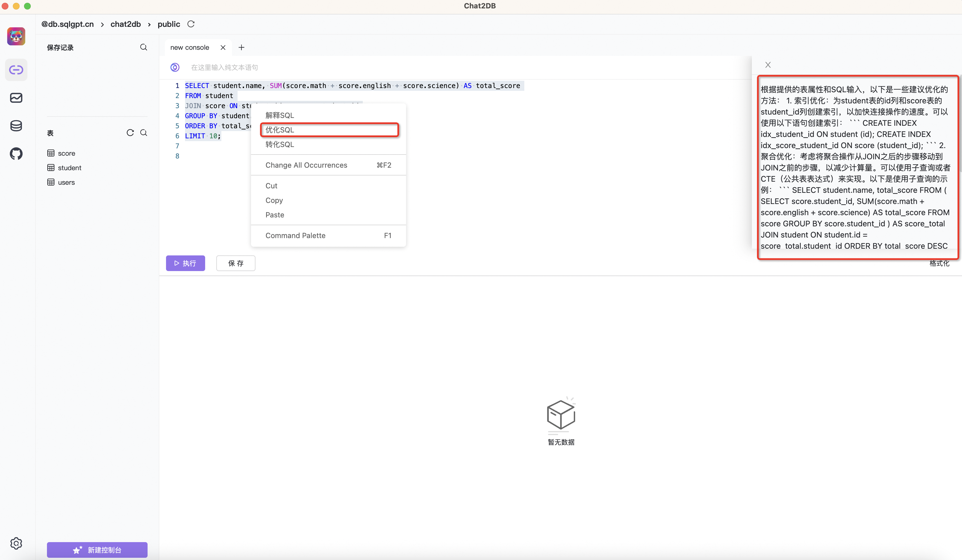Click the 保存 button to save query
This screenshot has height=560, width=962.
(235, 263)
